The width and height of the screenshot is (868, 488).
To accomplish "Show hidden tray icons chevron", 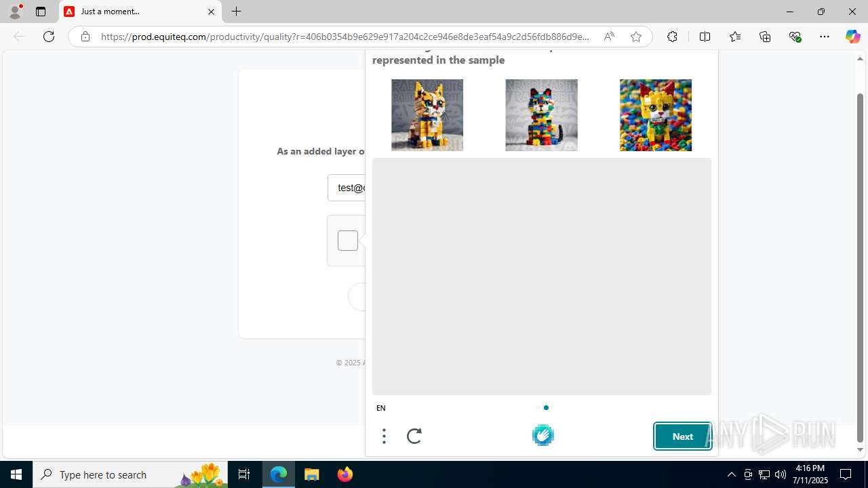I will [x=731, y=474].
